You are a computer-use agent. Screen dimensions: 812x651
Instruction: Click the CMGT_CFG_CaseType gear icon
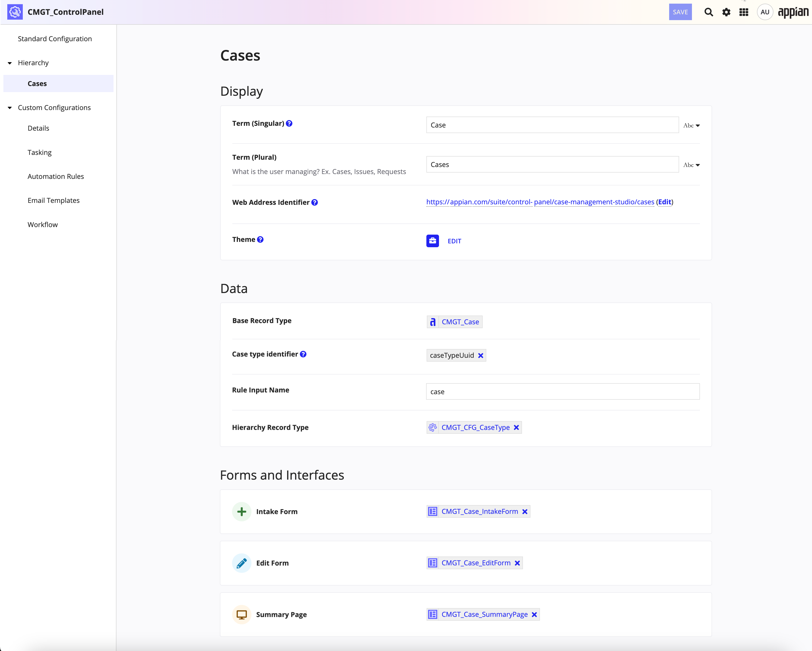tap(433, 428)
